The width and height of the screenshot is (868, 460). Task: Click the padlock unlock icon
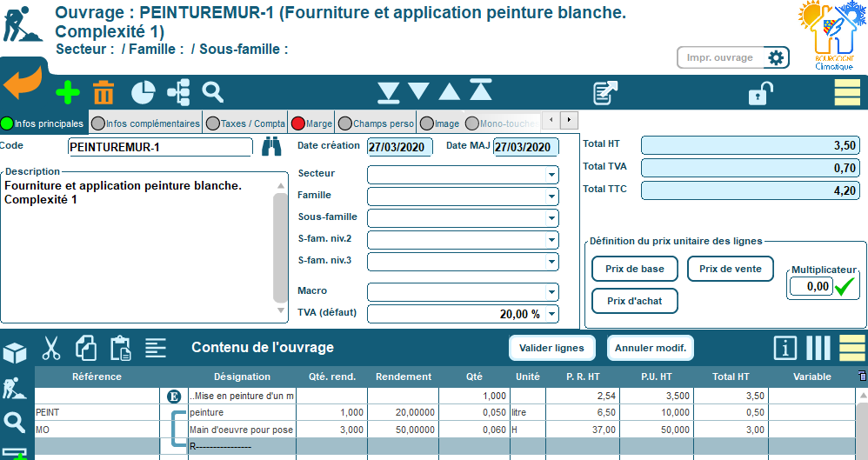(762, 92)
